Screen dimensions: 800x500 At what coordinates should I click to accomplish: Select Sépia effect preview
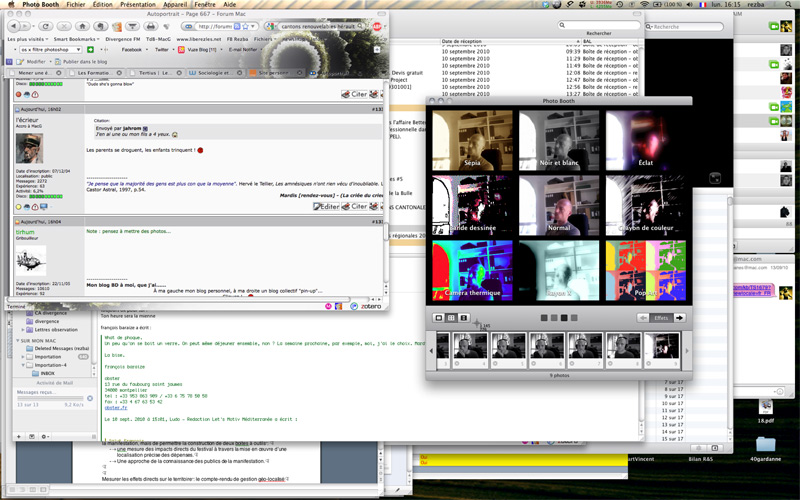[x=472, y=140]
